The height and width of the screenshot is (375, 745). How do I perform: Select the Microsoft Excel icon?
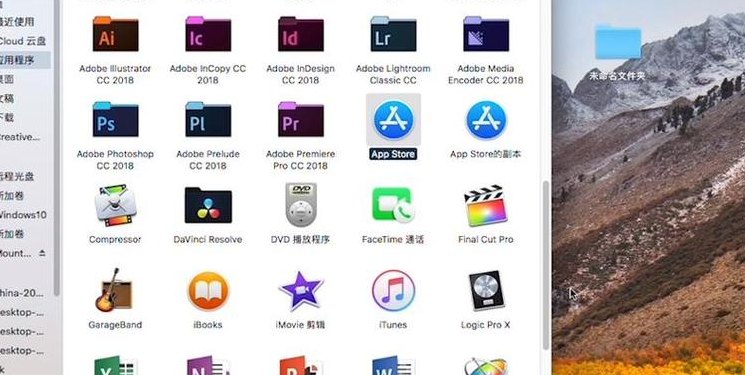click(115, 365)
